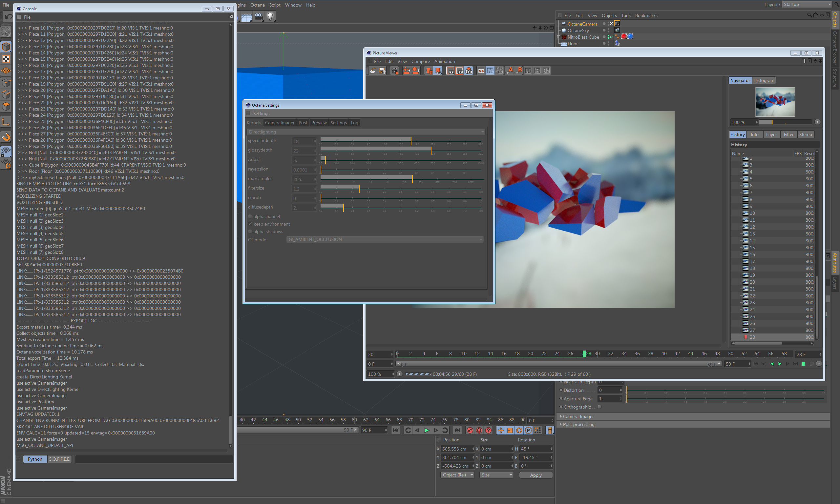The width and height of the screenshot is (840, 504).
Task: Click the Apply button
Action: pos(535,475)
